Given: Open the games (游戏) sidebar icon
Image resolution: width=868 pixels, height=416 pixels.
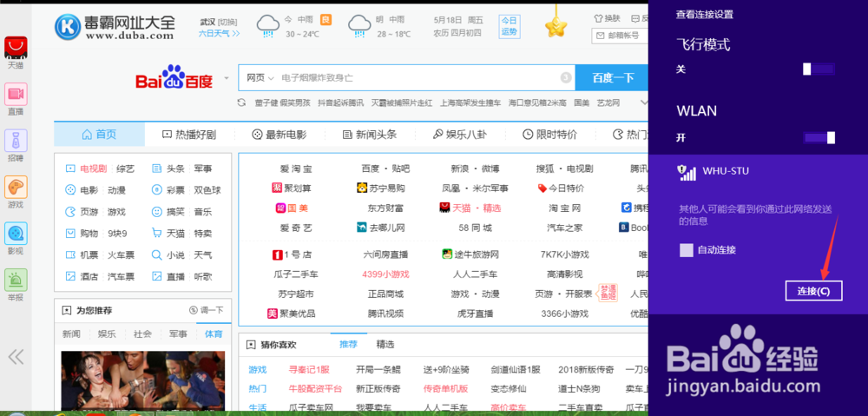Looking at the screenshot, I should click(16, 188).
